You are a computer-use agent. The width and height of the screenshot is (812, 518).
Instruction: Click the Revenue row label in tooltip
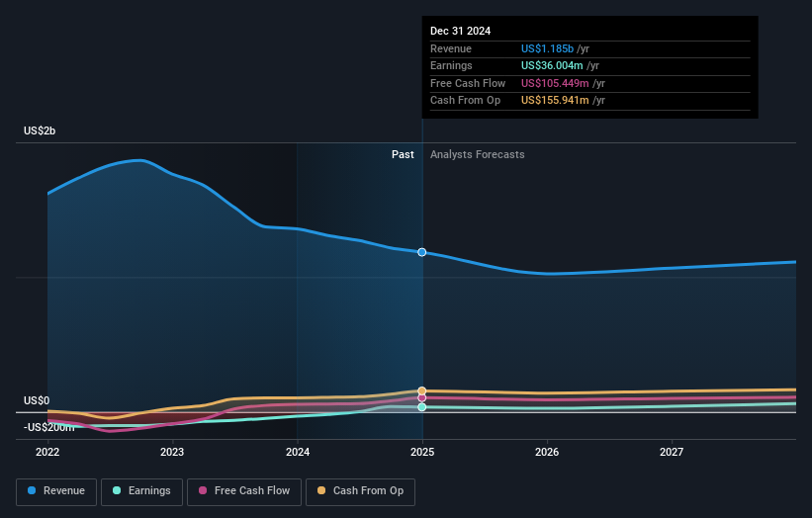[451, 48]
